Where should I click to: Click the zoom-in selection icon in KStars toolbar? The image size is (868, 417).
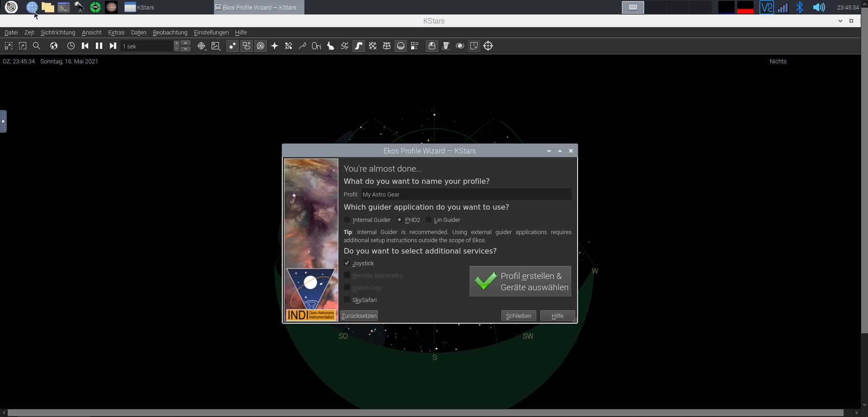click(8, 46)
